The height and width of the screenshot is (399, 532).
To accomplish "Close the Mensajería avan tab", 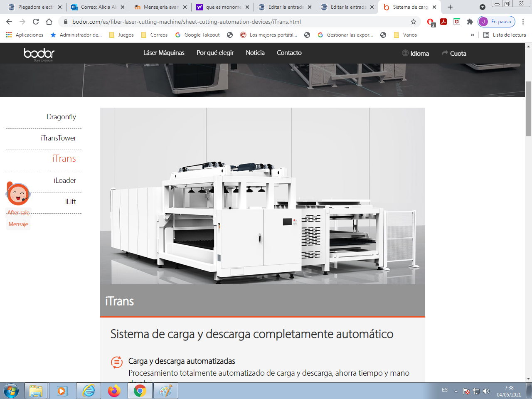I will coord(185,7).
